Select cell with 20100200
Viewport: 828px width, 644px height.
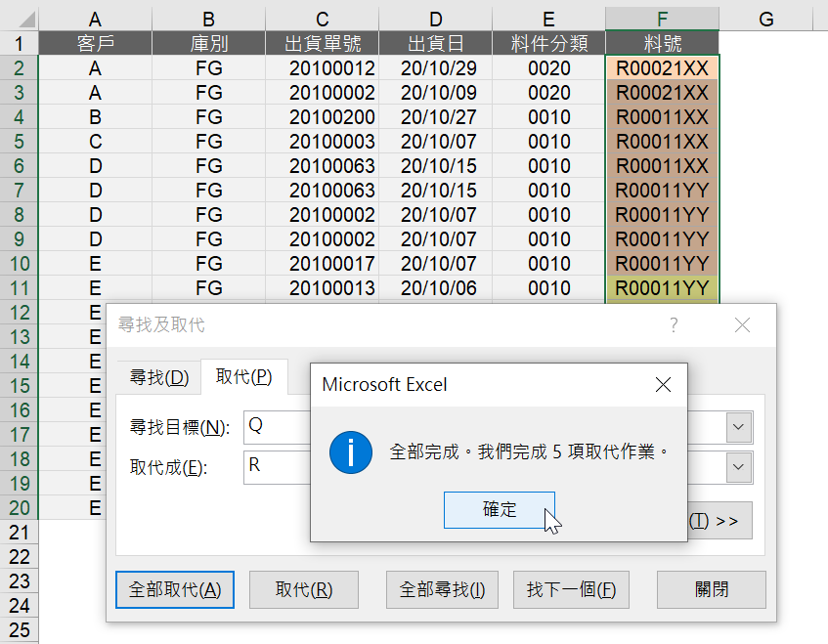[x=323, y=116]
